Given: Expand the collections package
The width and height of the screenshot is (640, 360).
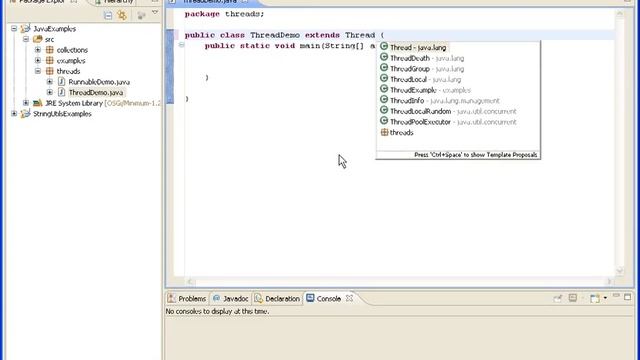Looking at the screenshot, I should click(x=38, y=50).
